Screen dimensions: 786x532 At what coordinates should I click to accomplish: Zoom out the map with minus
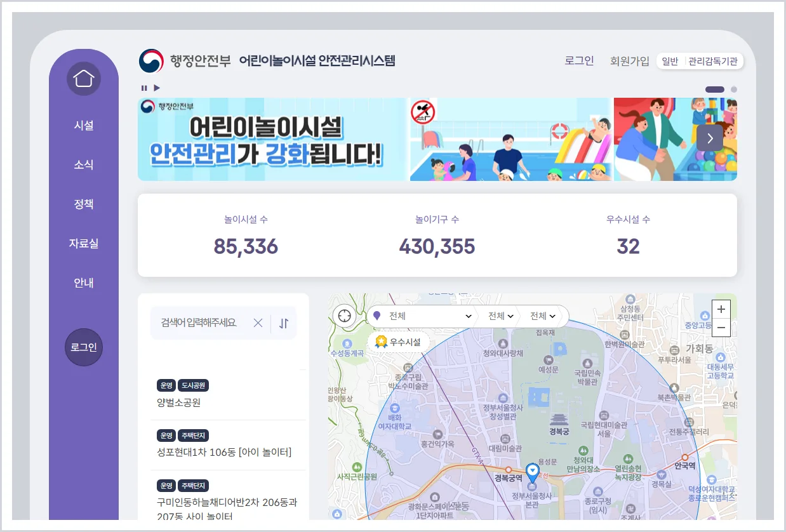(x=721, y=328)
